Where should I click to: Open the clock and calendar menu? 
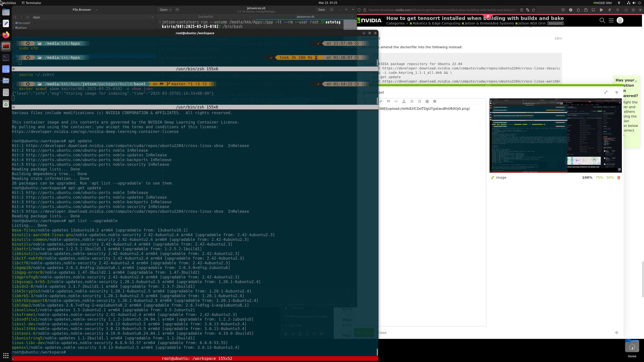328,3
